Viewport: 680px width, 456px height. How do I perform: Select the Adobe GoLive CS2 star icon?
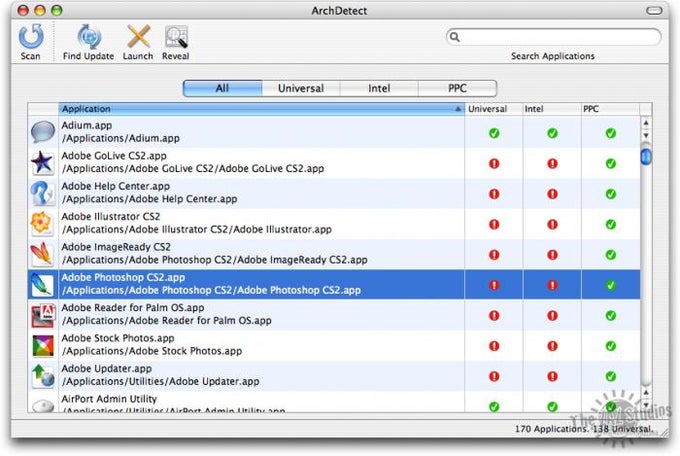(x=43, y=163)
